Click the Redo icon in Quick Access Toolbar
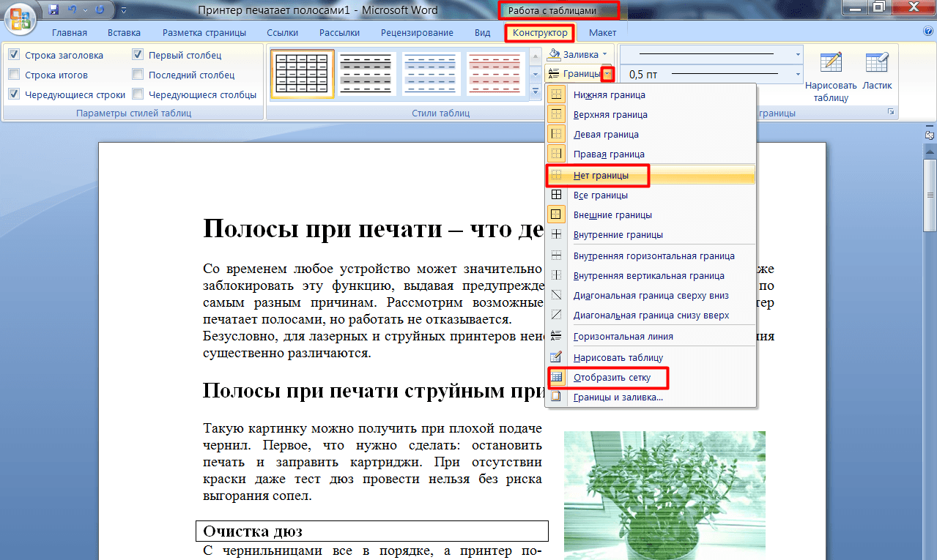937x560 pixels. pyautogui.click(x=100, y=10)
